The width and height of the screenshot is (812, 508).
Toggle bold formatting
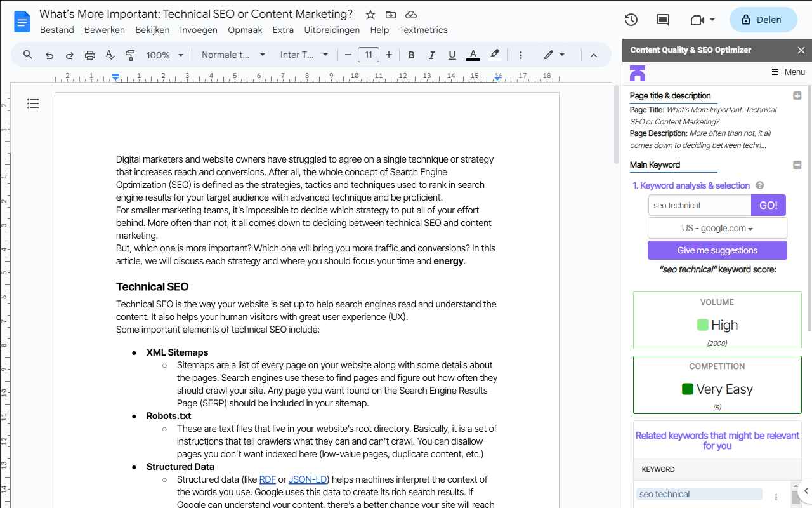coord(411,55)
